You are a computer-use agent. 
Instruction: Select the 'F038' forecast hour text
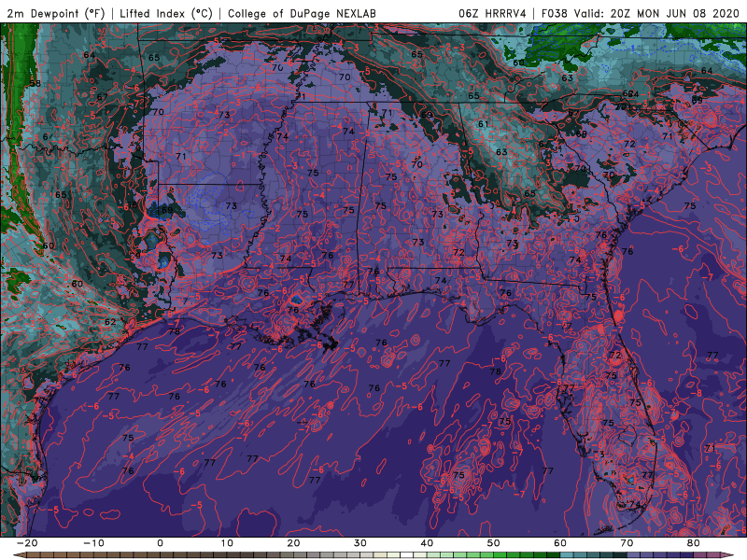coord(554,13)
